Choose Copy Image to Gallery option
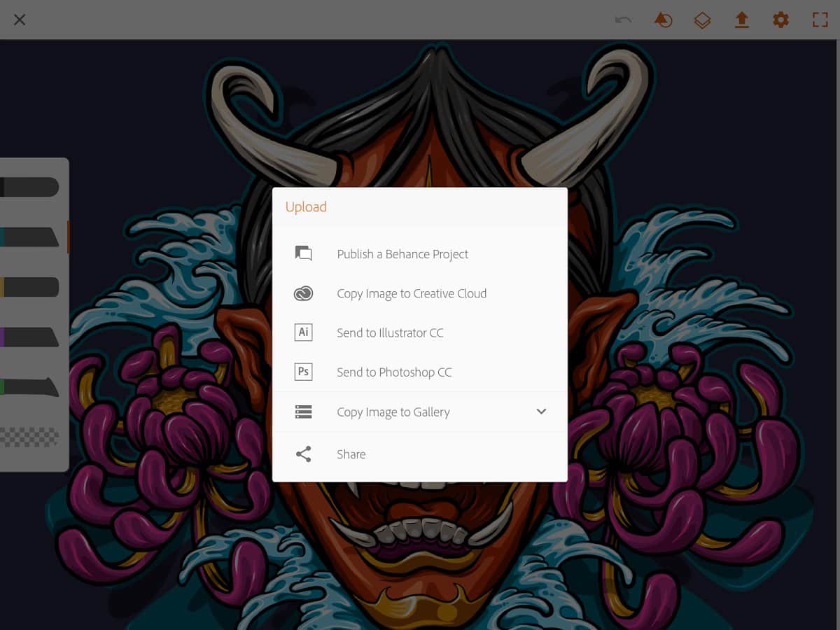Viewport: 840px width, 630px height. point(393,412)
